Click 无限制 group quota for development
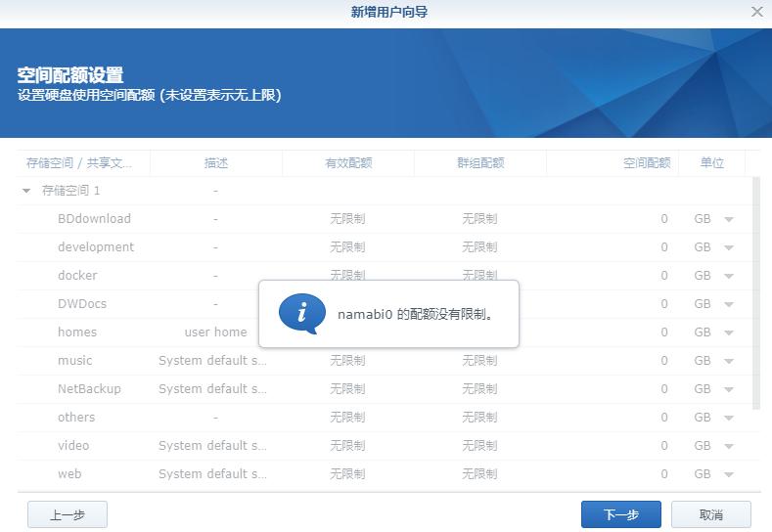Viewport: 772px width, 532px height. [x=479, y=247]
